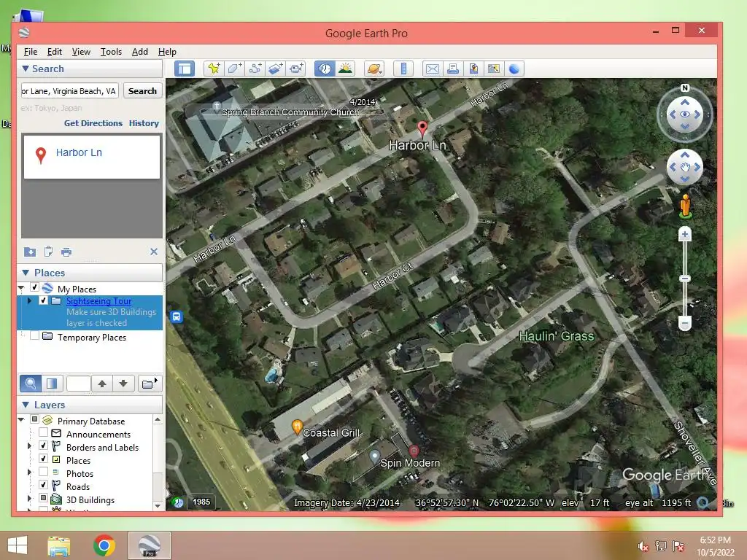This screenshot has width=747, height=560.
Task: Disable the Roads layer
Action: (43, 485)
